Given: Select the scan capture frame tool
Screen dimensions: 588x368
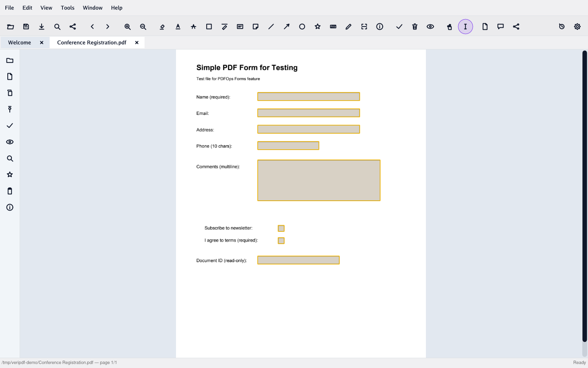Looking at the screenshot, I should click(x=364, y=27).
